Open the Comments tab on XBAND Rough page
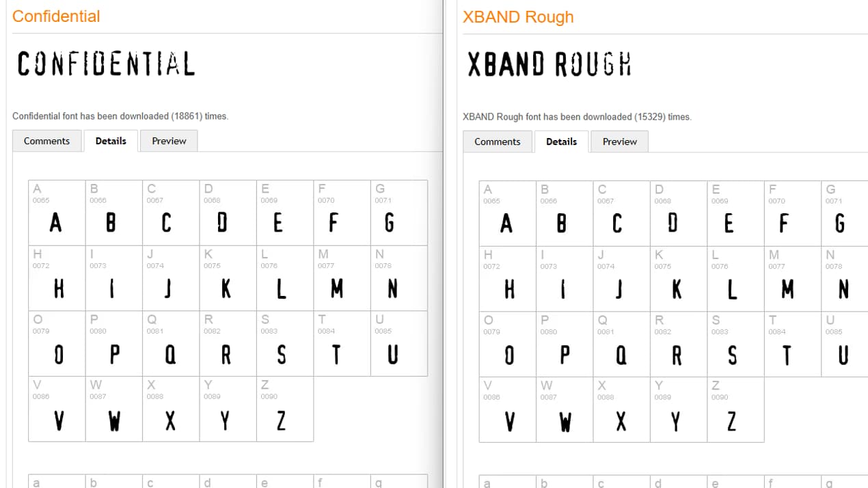 498,141
